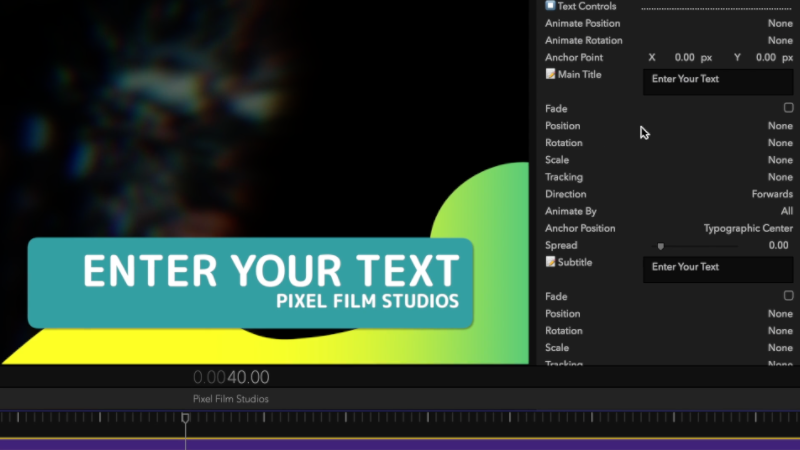Click the Anchor Point X value field
This screenshot has width=800, height=450.
pos(684,58)
